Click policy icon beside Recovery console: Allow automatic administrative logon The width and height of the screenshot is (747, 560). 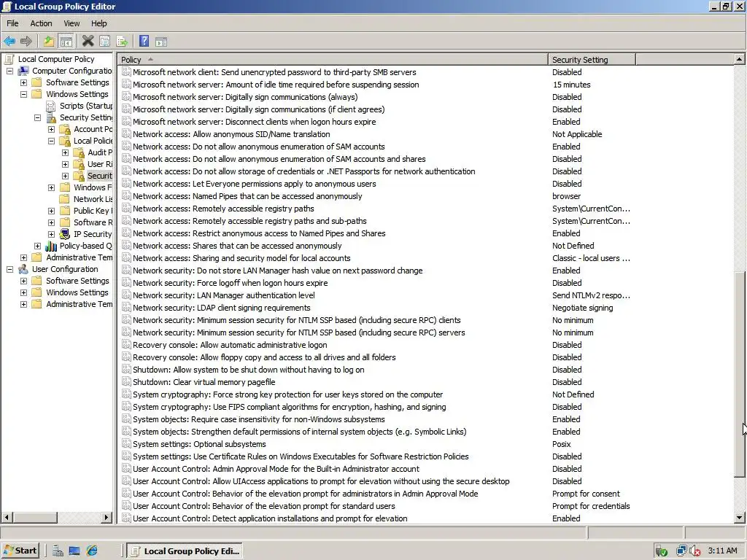[x=125, y=345]
